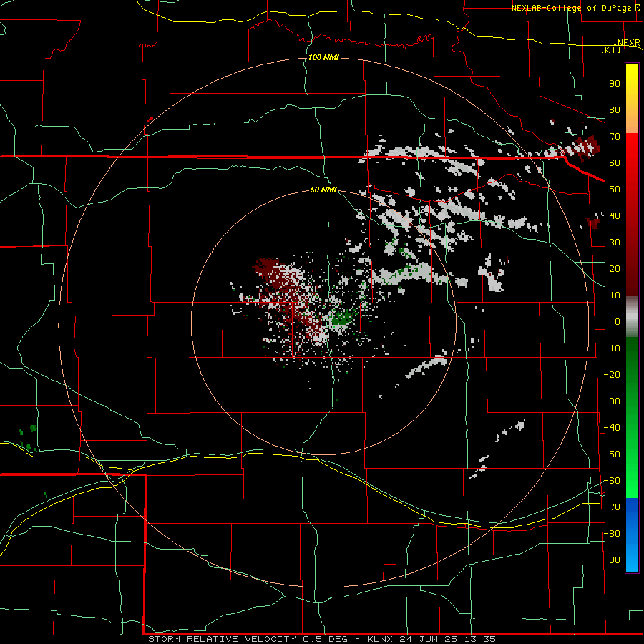Click the -50 scale value
The height and width of the screenshot is (644, 644).
click(x=612, y=454)
